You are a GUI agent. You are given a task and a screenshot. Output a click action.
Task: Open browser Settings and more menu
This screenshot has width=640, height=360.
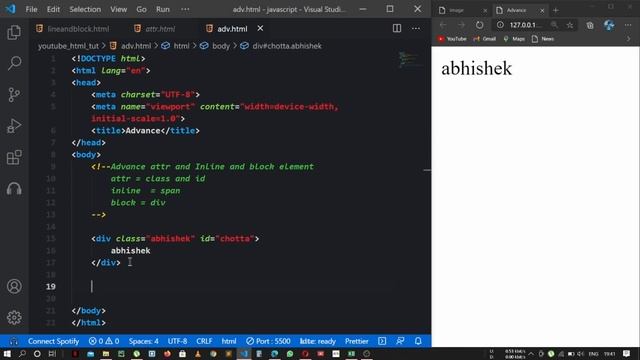[x=628, y=25]
